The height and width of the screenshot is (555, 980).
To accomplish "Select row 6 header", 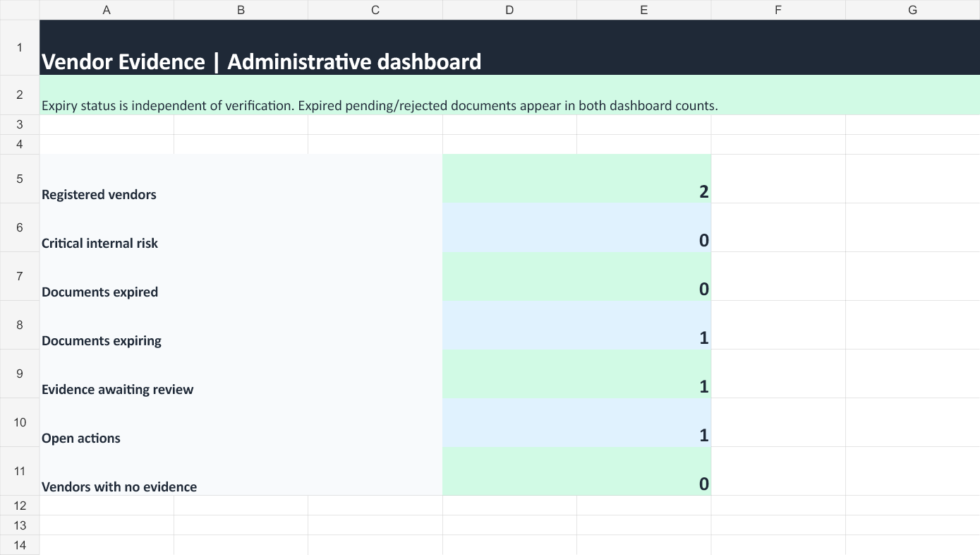I will (20, 227).
